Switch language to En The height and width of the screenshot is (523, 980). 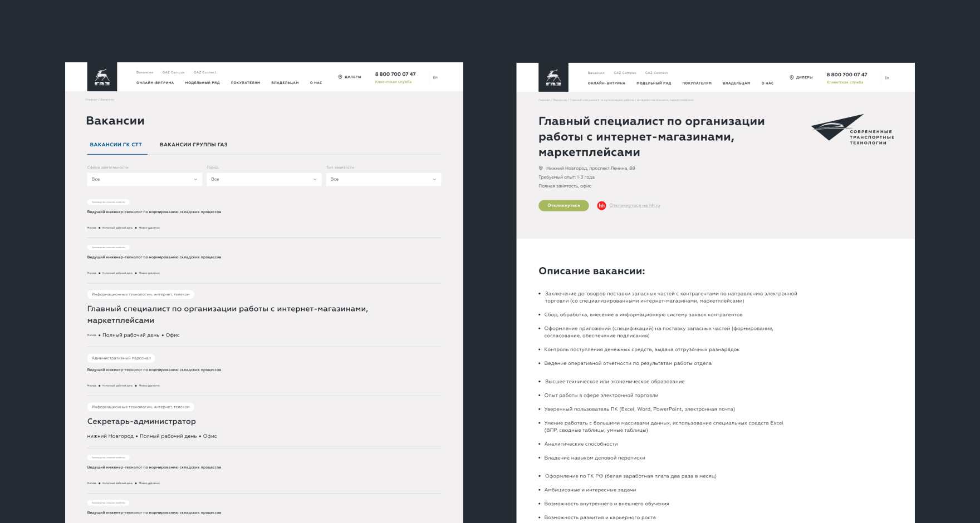point(435,77)
